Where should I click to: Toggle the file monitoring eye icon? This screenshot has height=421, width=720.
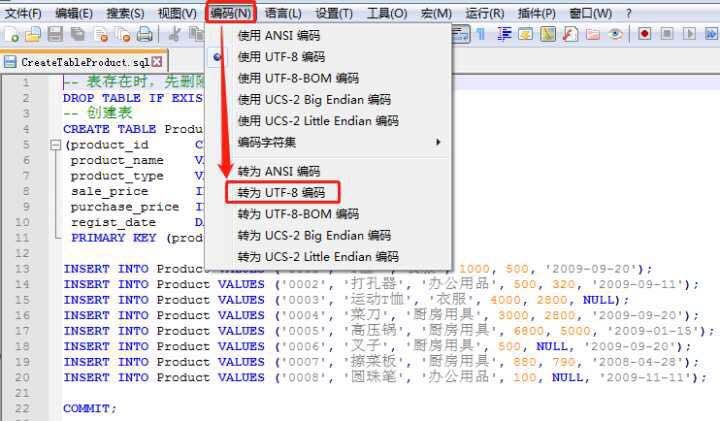pos(615,34)
